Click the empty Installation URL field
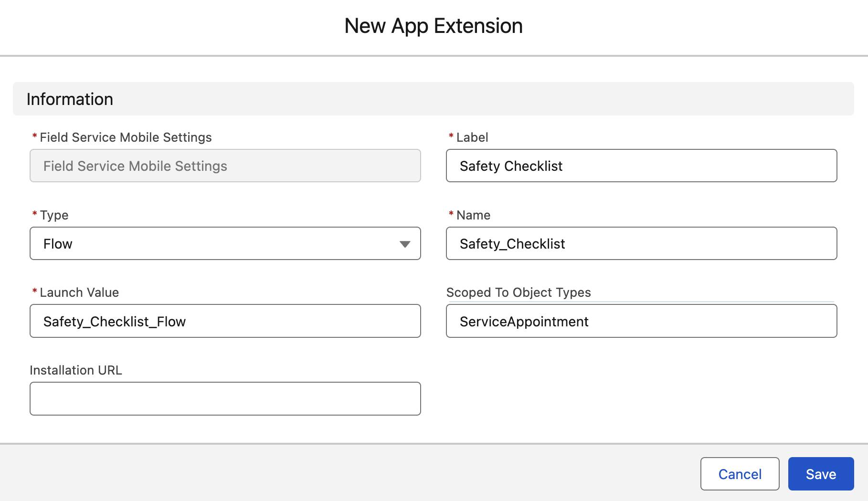The width and height of the screenshot is (868, 501). pyautogui.click(x=225, y=398)
